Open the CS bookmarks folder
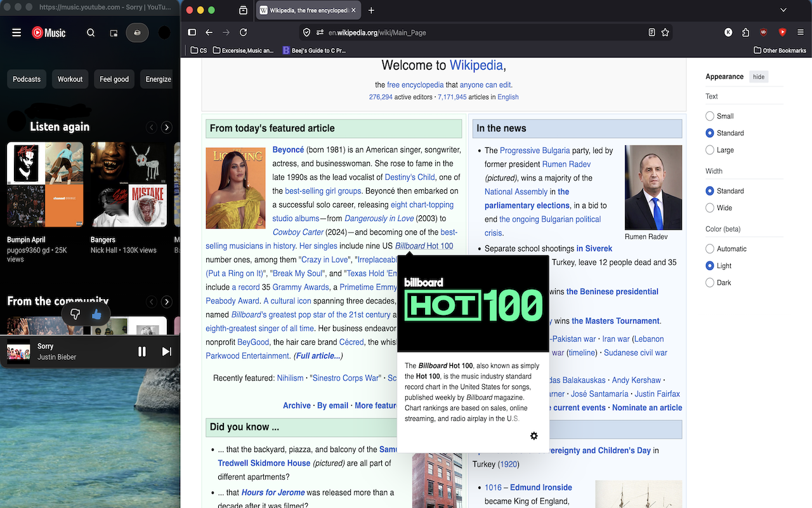This screenshot has width=812, height=508. [199, 50]
